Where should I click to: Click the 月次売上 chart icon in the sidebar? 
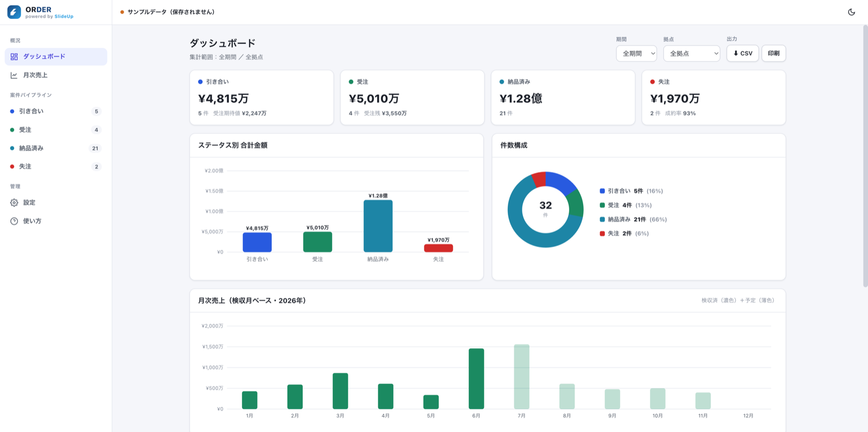pyautogui.click(x=14, y=75)
